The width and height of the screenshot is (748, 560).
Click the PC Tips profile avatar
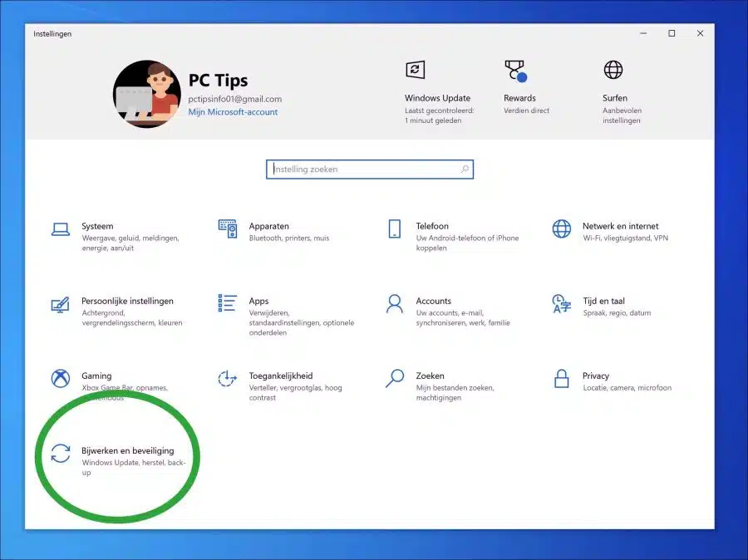[147, 94]
